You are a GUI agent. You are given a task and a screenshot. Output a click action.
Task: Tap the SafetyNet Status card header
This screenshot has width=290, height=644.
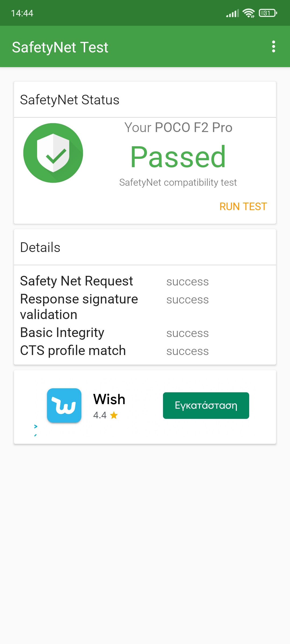[x=70, y=100]
